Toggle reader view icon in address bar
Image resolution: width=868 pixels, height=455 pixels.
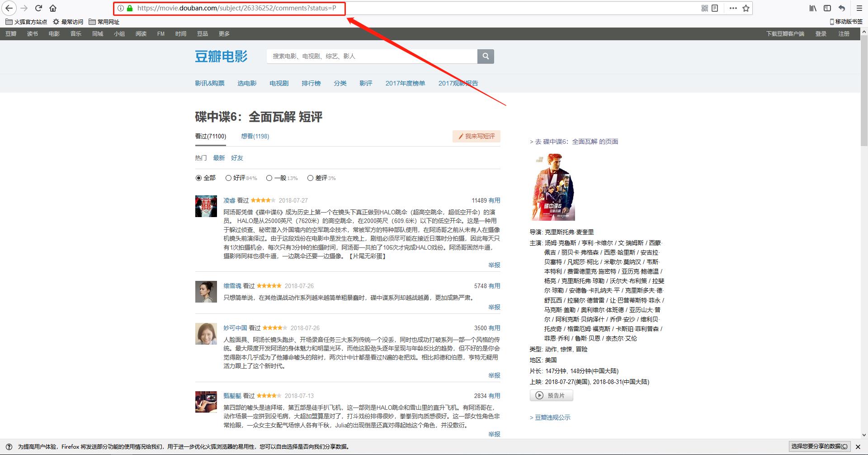[715, 8]
